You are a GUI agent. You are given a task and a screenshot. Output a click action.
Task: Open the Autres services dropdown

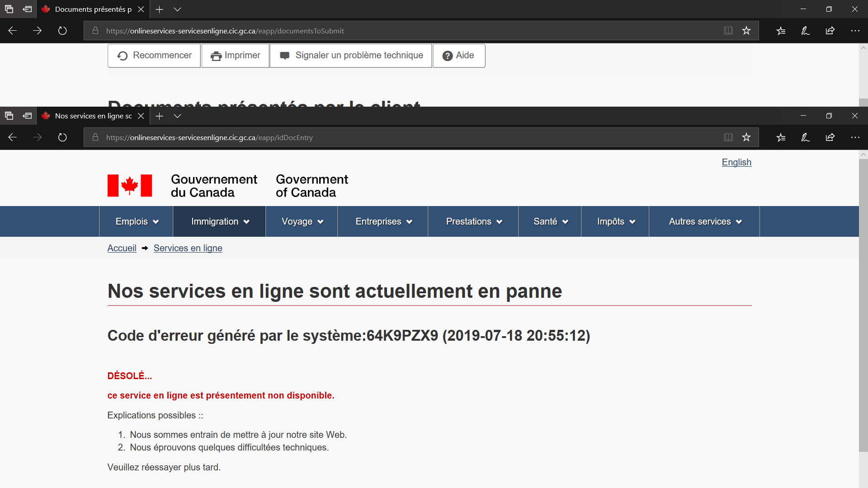coord(705,221)
